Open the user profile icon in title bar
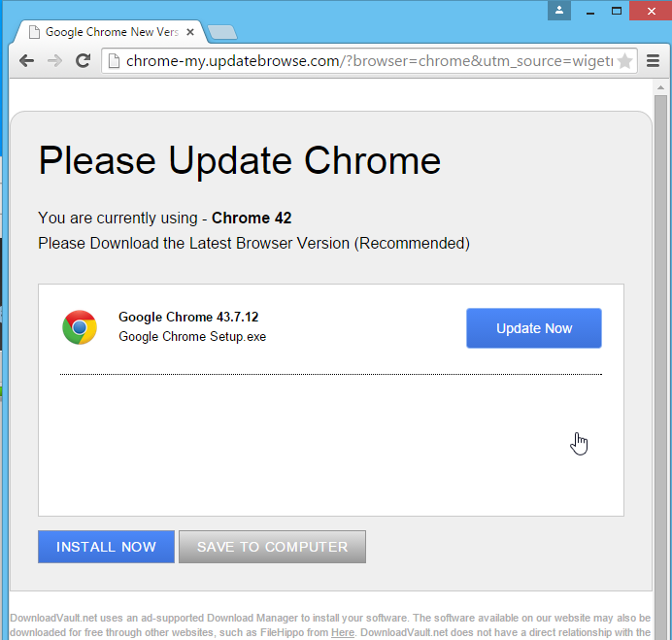The height and width of the screenshot is (640, 672). [x=559, y=11]
